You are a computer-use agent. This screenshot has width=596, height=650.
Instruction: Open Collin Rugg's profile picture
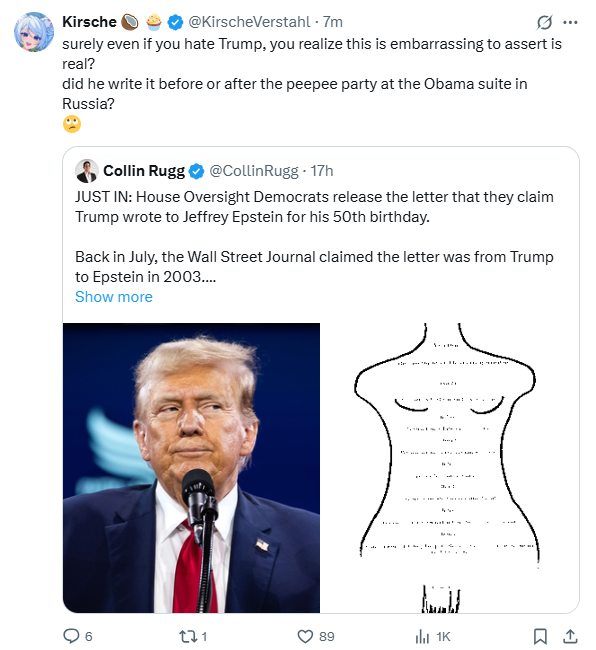87,171
